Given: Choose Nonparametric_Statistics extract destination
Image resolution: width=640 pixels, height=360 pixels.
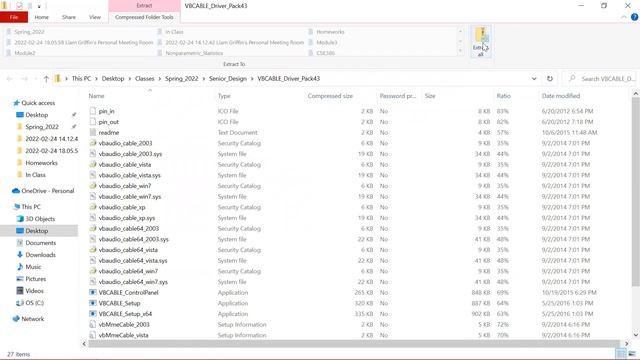Looking at the screenshot, I should point(194,53).
